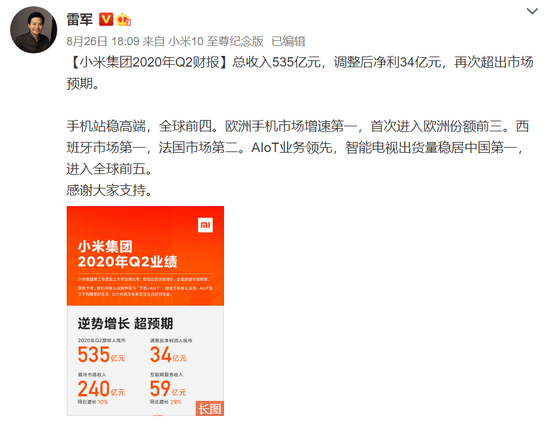Click the text 进入全球前五。
The height and width of the screenshot is (426, 550).
(x=109, y=169)
